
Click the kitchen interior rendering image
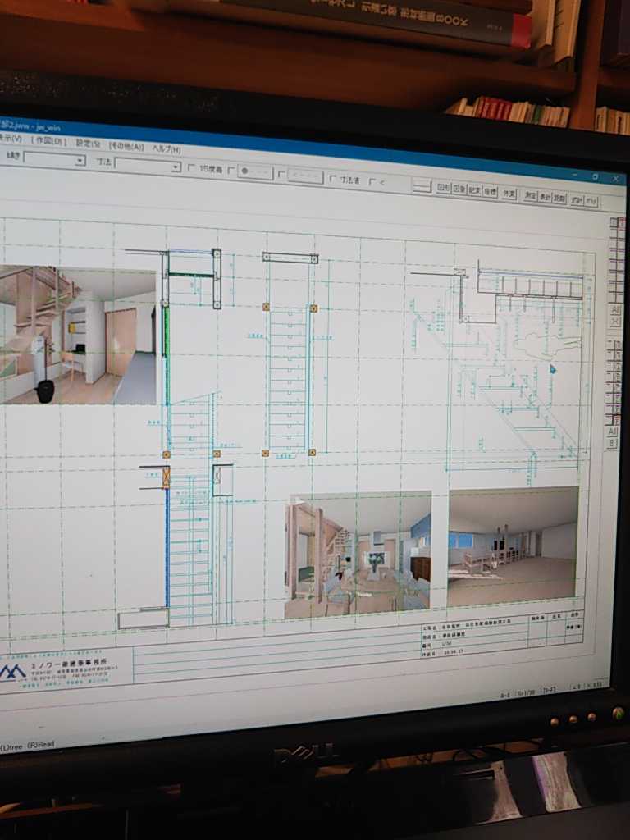(358, 555)
